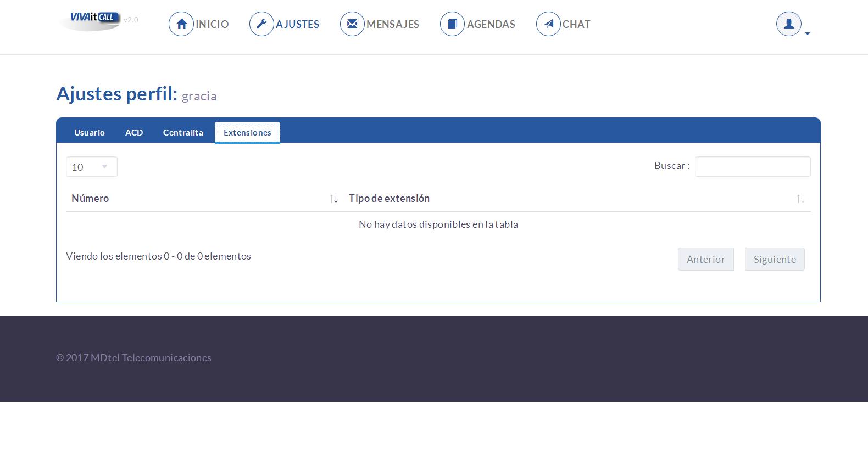Viewport: 868px width, 450px height.
Task: Click the book icon for Agendas
Action: click(453, 24)
